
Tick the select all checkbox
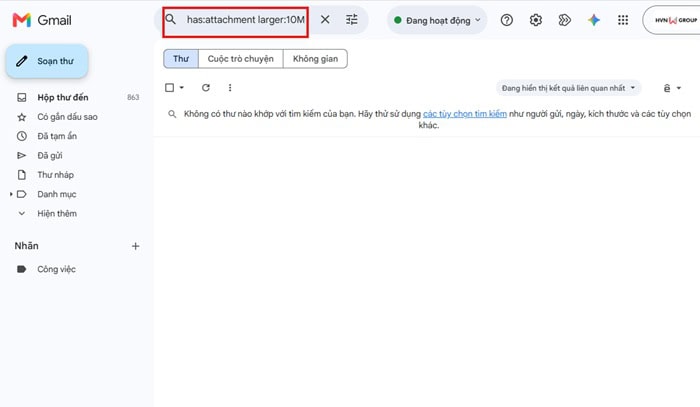click(x=170, y=87)
